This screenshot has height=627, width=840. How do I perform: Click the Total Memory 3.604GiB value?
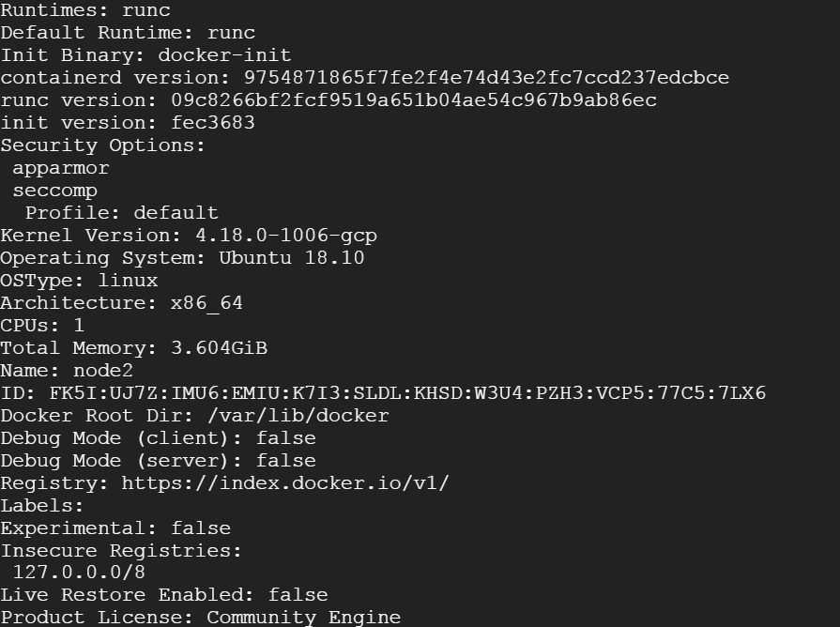click(x=219, y=348)
